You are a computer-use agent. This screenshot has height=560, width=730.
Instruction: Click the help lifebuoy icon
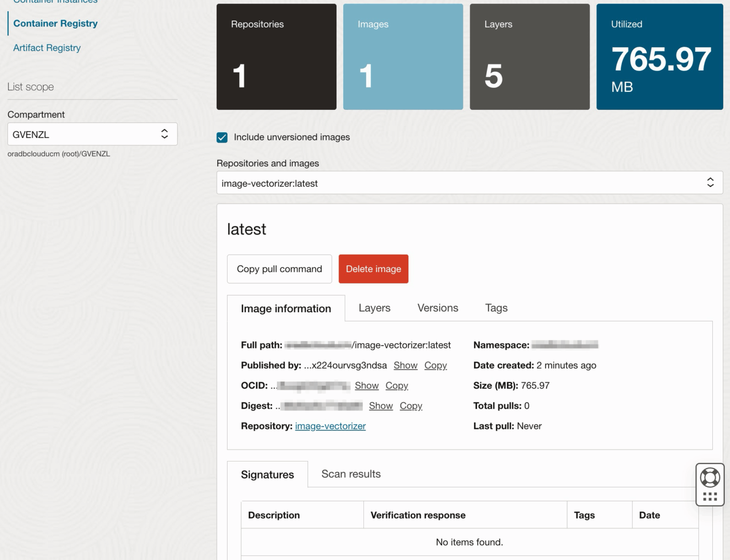(x=710, y=477)
